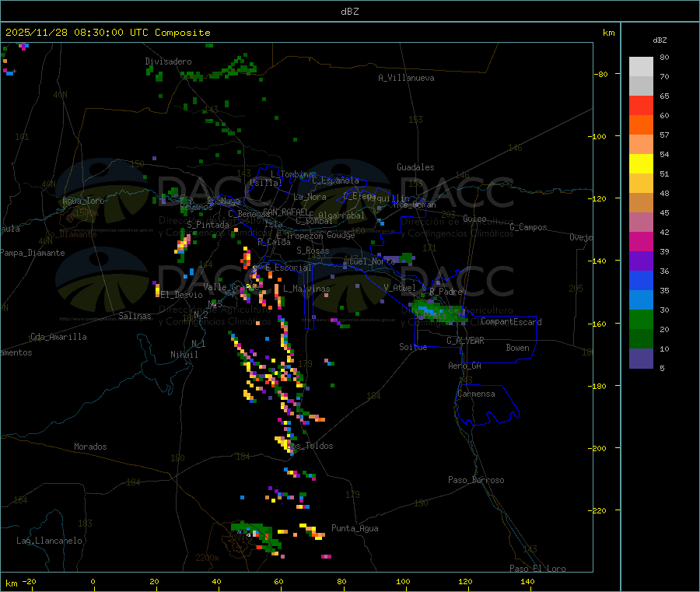This screenshot has height=592, width=700.
Task: Click the G_ALVEAR map label
Action: click(465, 341)
